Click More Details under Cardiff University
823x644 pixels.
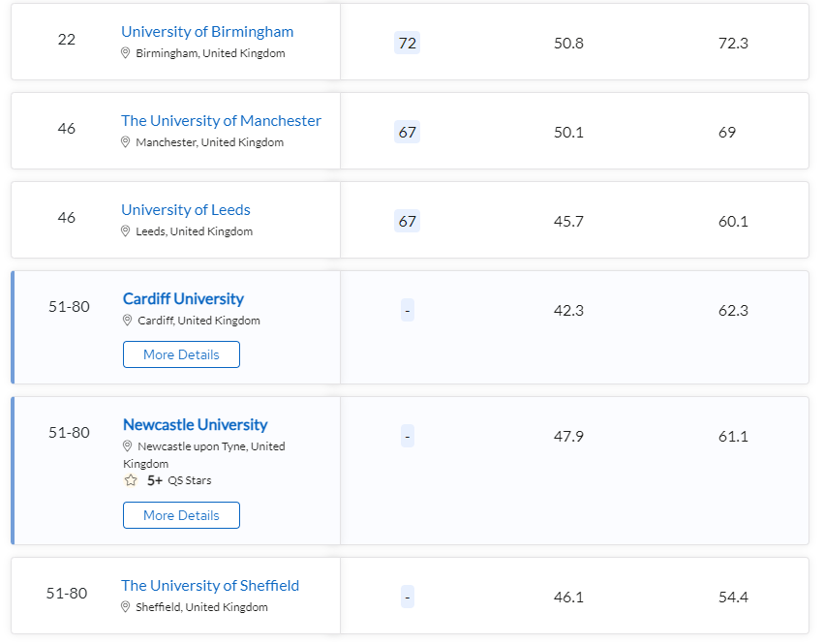(x=181, y=354)
